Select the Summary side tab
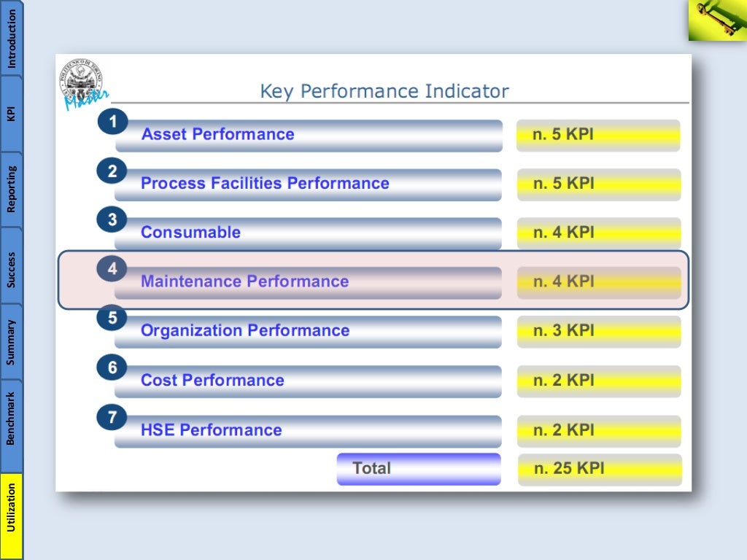 click(x=12, y=342)
